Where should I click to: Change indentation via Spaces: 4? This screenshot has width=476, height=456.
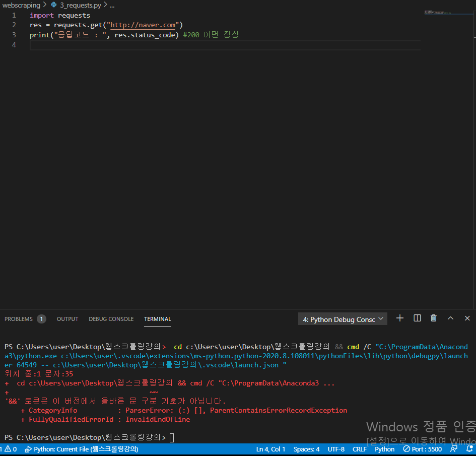[x=306, y=449]
